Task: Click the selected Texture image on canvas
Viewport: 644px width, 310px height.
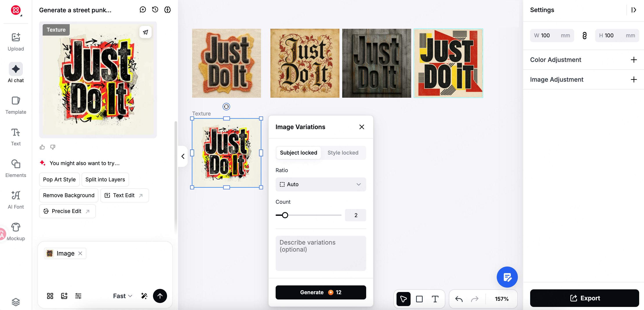Action: point(226,153)
